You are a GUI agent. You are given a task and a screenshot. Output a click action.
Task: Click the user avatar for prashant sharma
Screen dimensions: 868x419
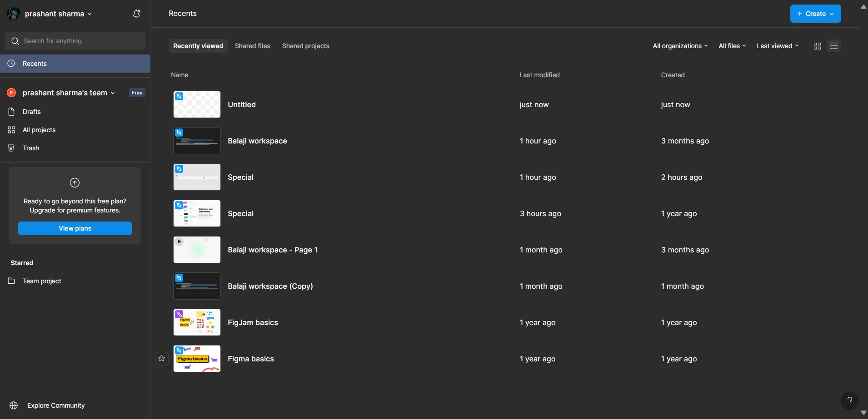click(14, 14)
